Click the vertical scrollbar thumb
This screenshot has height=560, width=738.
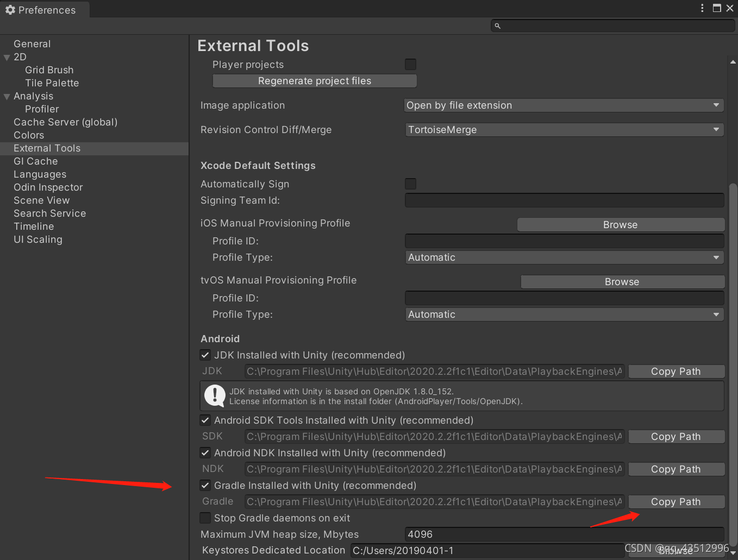733,364
